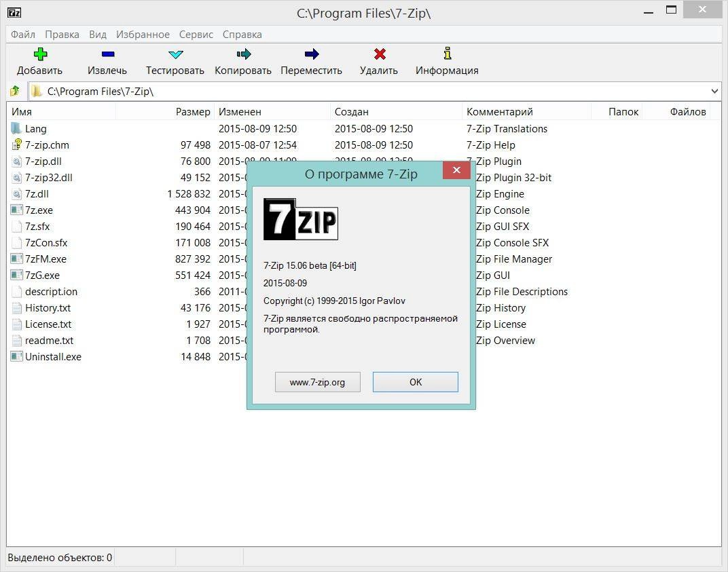Click the size value 14 848

coord(196,357)
